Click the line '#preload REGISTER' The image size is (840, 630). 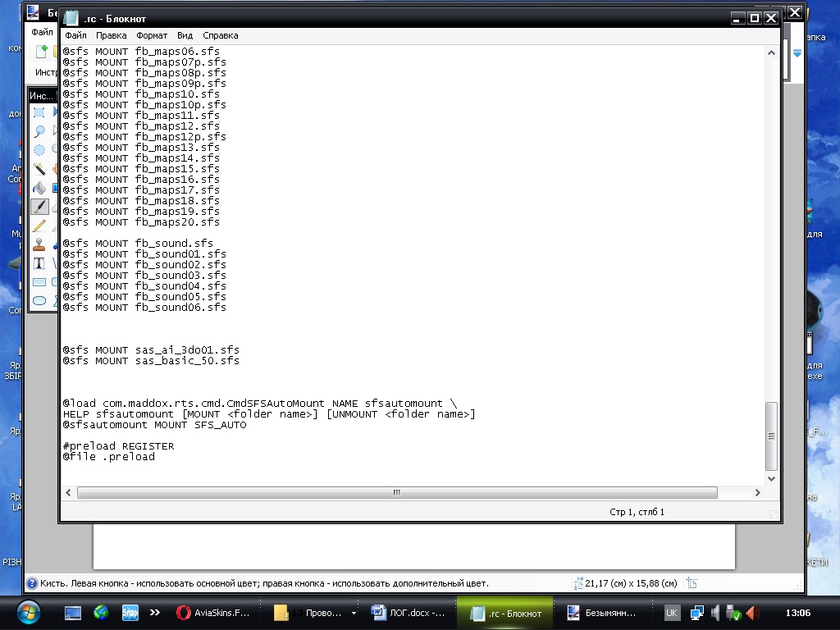click(118, 446)
